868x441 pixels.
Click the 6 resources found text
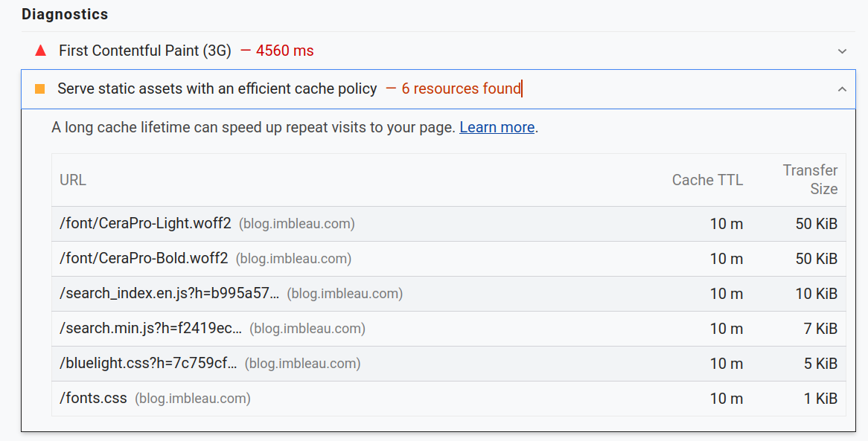(x=461, y=89)
